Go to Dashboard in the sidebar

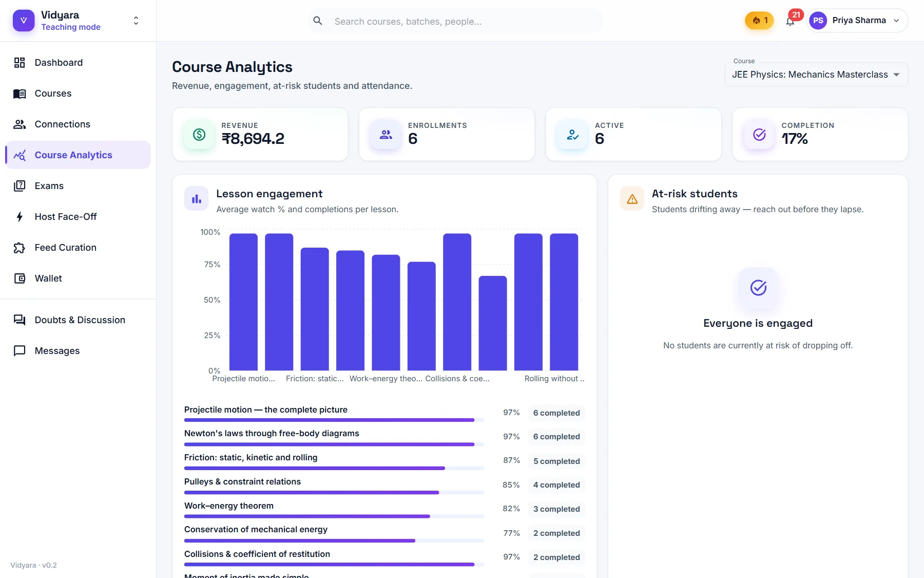tap(78, 63)
